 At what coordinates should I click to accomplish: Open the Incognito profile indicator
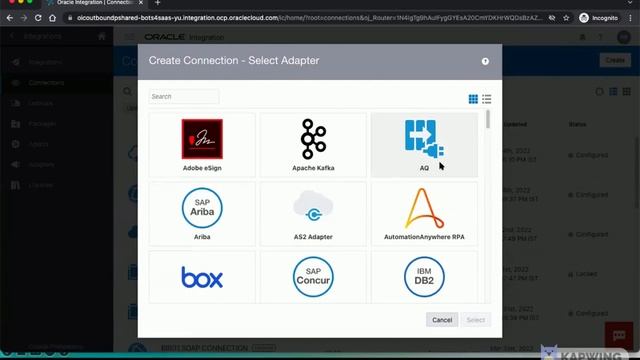[x=598, y=18]
